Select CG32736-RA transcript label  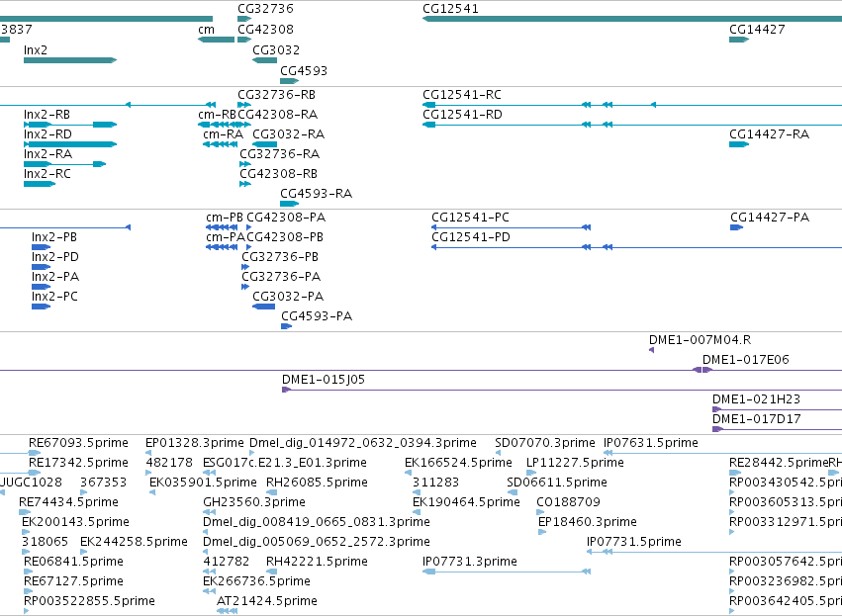pos(279,154)
